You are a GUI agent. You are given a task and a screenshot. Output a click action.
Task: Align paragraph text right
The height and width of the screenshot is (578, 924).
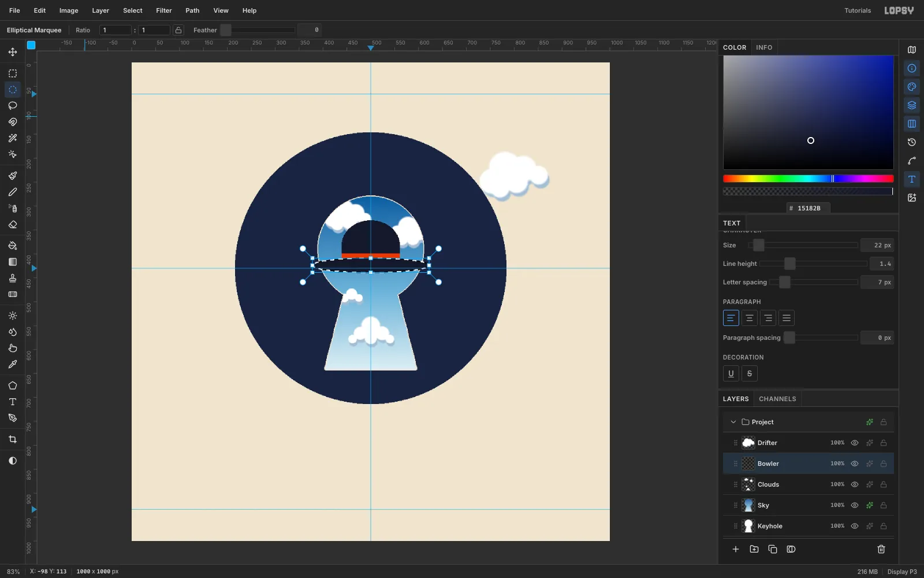(768, 318)
